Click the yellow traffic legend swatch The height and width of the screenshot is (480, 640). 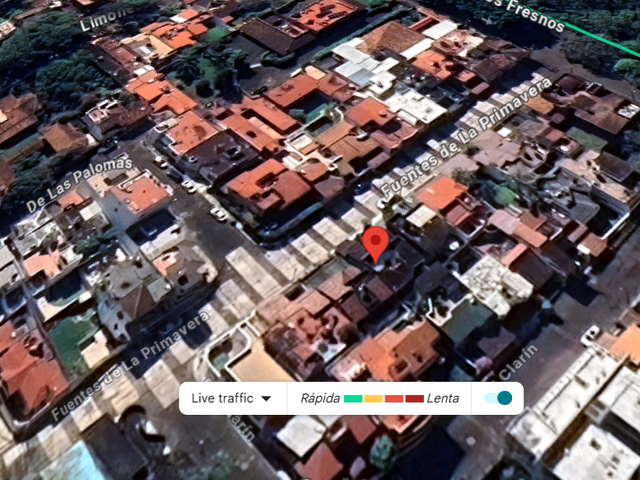click(373, 398)
